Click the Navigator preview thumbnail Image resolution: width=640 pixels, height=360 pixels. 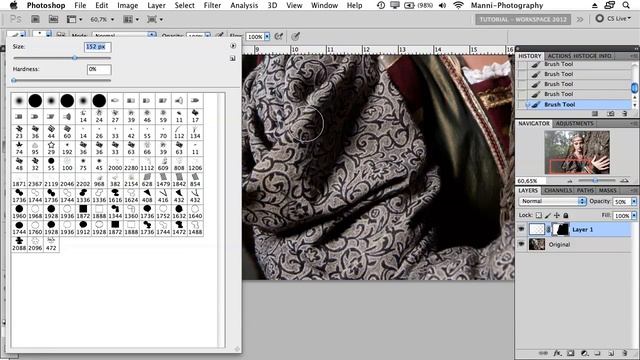pos(577,152)
